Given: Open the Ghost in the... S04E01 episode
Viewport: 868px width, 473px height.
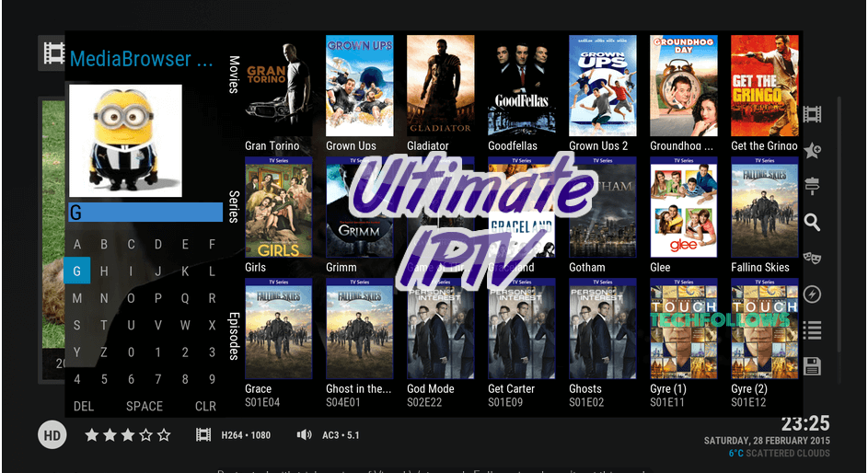Looking at the screenshot, I should (x=359, y=329).
